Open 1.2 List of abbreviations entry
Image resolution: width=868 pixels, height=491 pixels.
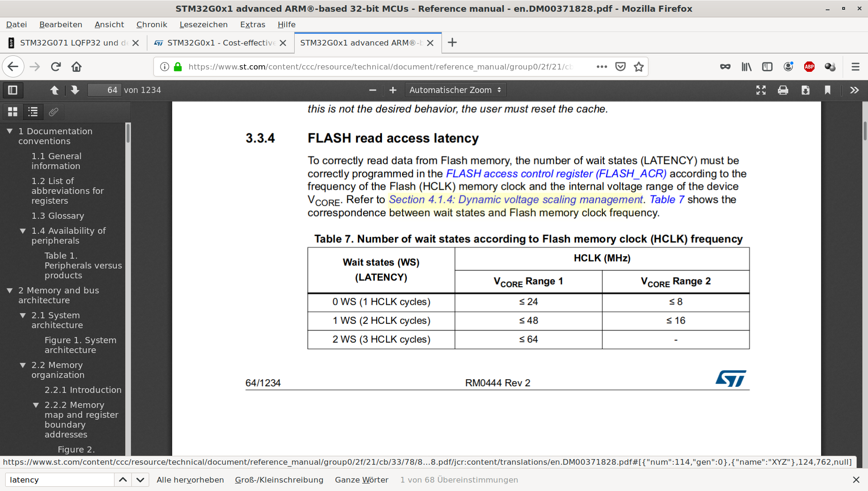(x=68, y=191)
